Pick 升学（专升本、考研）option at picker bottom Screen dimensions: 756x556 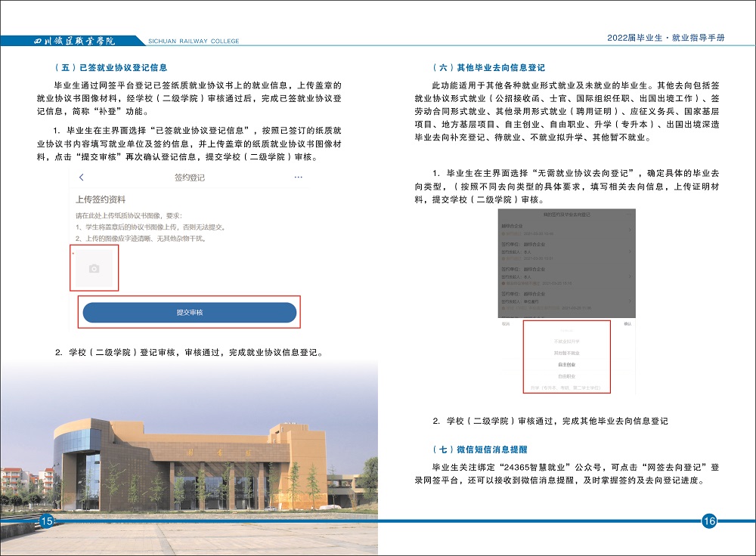pyautogui.click(x=566, y=387)
